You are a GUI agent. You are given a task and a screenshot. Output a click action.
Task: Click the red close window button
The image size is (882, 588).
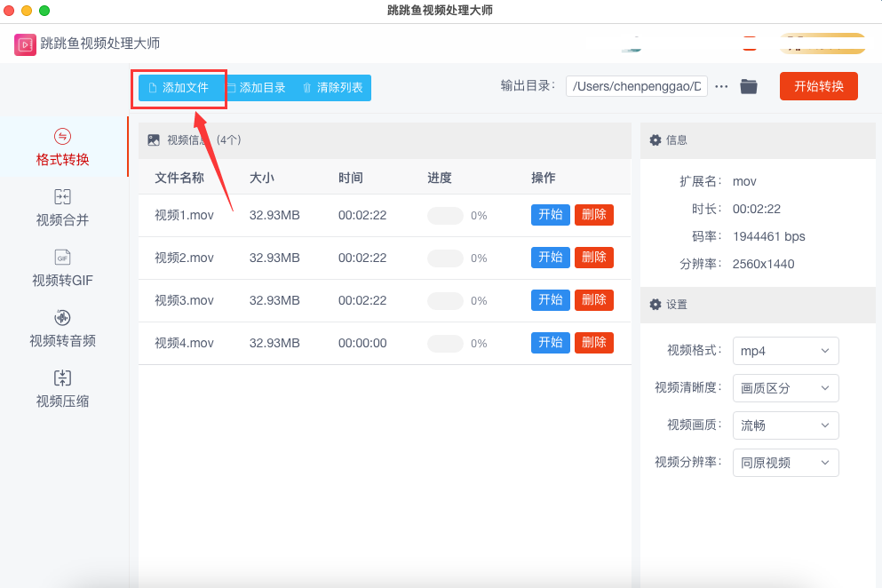pyautogui.click(x=8, y=11)
